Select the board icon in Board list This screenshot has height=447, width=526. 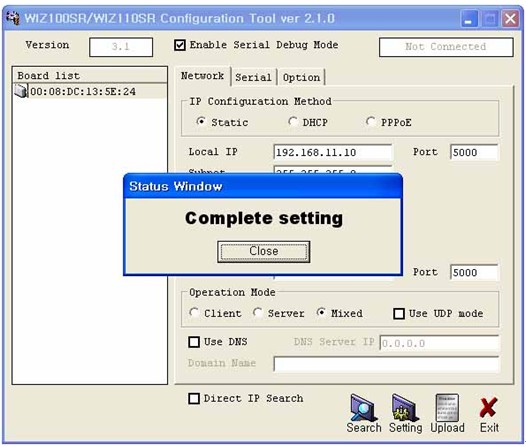tap(21, 91)
